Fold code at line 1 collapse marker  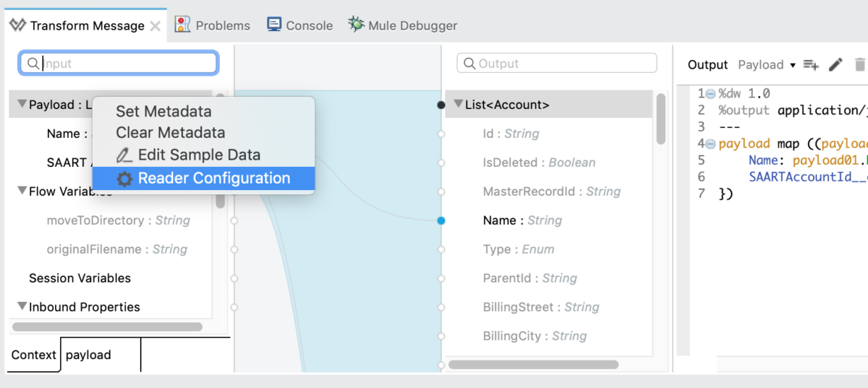tap(710, 94)
